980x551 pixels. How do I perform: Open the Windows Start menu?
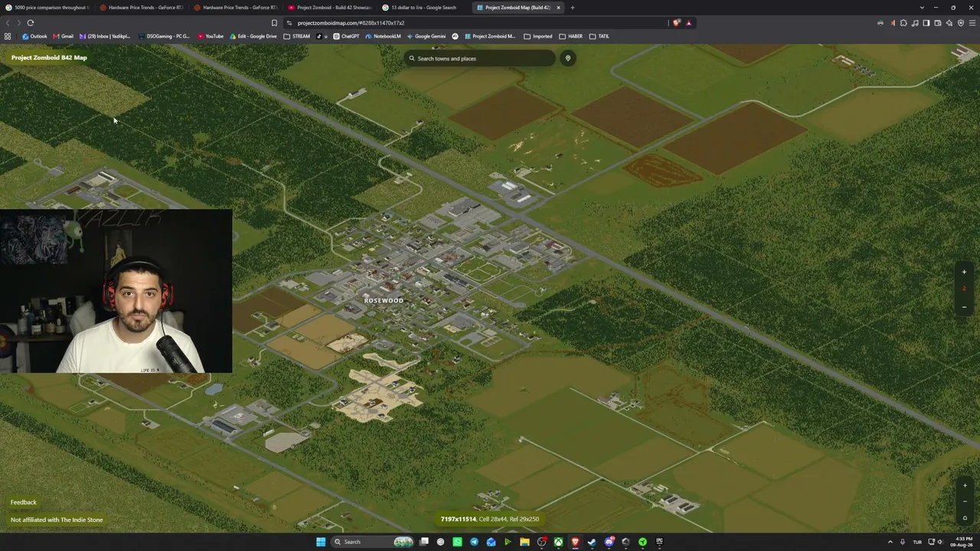321,542
